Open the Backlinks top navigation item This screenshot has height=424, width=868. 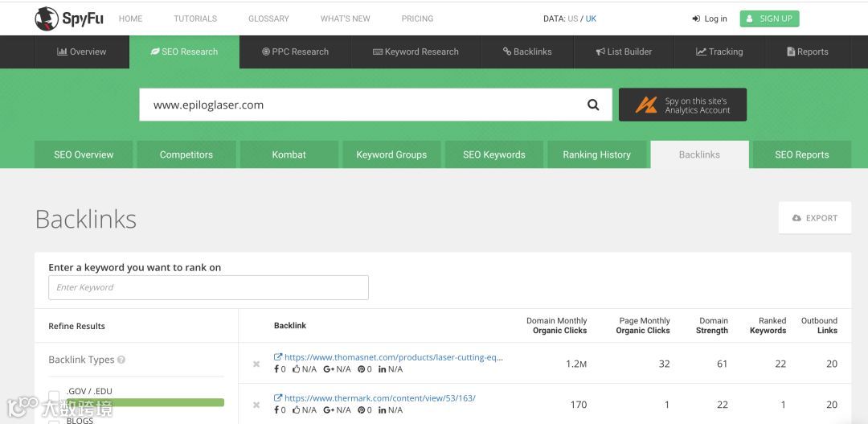[x=527, y=51]
